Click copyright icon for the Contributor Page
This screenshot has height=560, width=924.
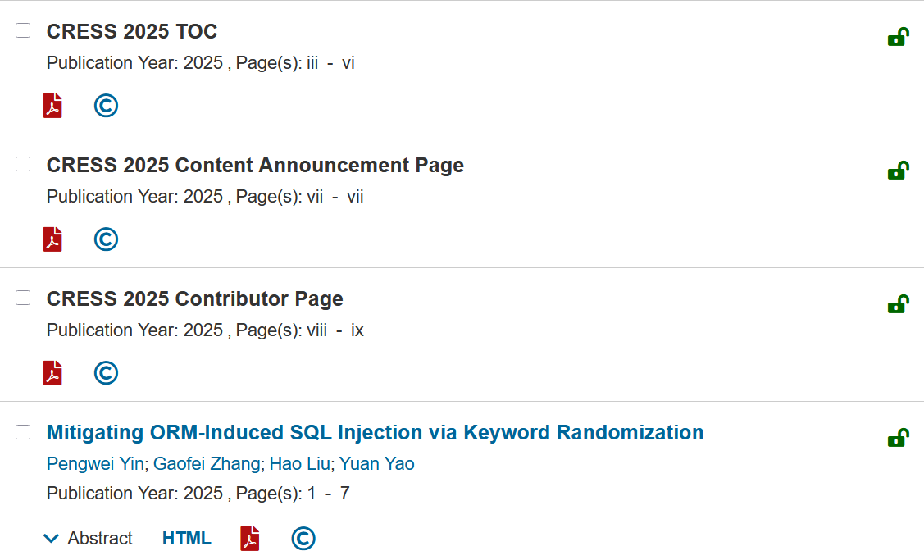click(106, 373)
